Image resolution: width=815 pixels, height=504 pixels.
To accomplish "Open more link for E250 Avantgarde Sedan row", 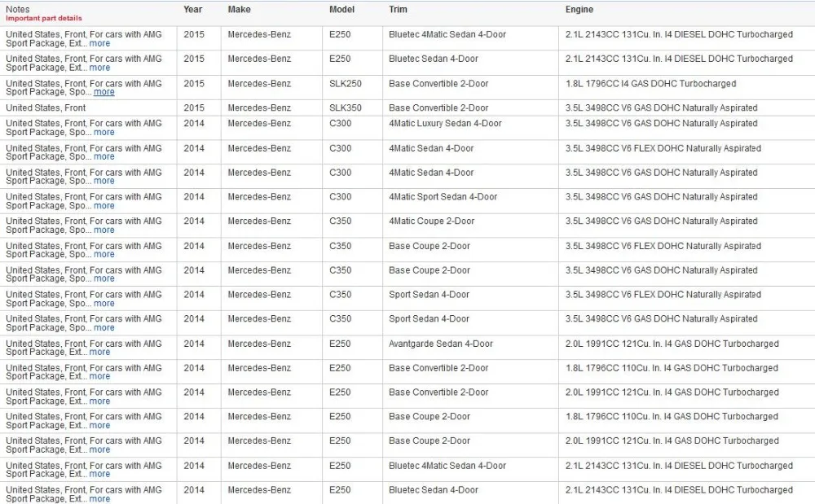I will pyautogui.click(x=99, y=353).
